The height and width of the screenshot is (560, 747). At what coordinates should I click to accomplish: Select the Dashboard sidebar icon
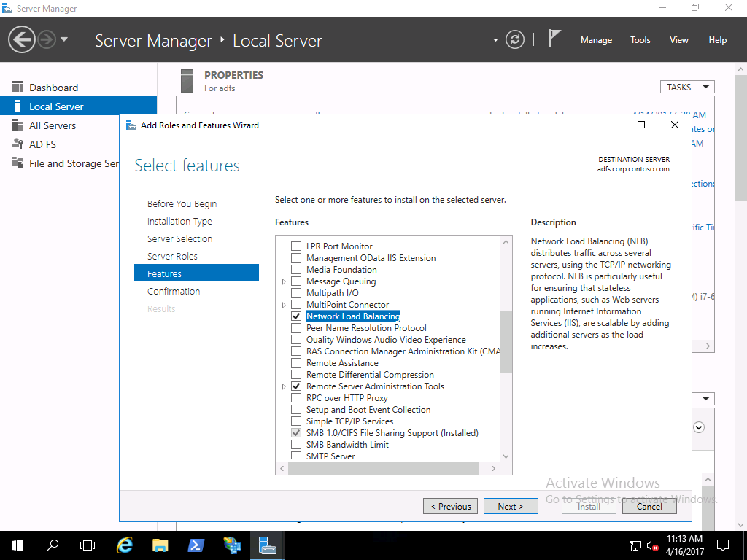pyautogui.click(x=18, y=87)
